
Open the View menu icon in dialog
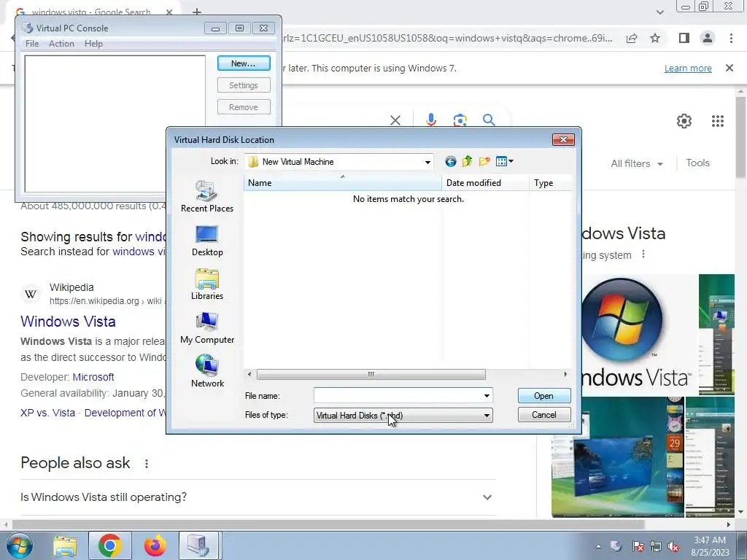[x=505, y=162]
